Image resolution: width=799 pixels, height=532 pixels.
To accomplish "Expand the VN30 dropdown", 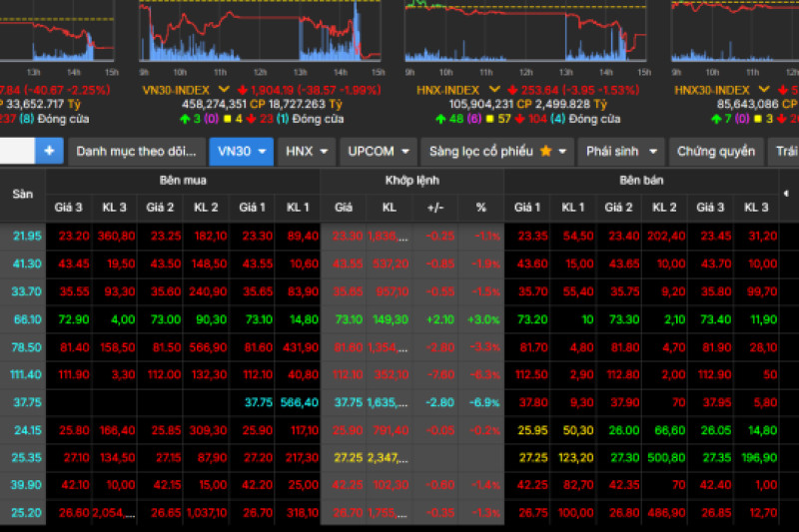I will [x=241, y=152].
